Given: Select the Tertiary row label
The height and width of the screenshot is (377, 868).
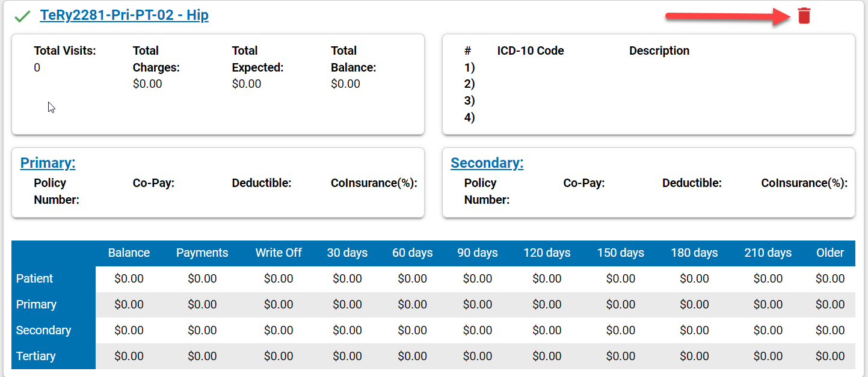Looking at the screenshot, I should click(35, 357).
